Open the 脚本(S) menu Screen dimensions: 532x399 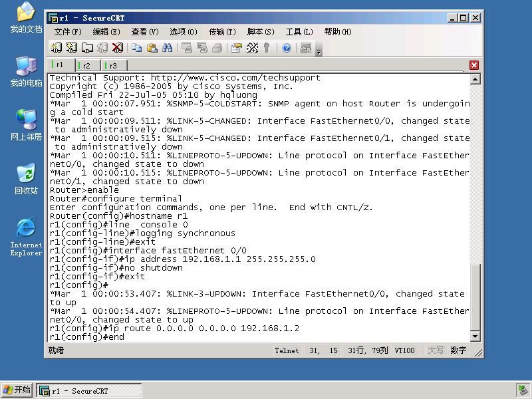pos(261,32)
